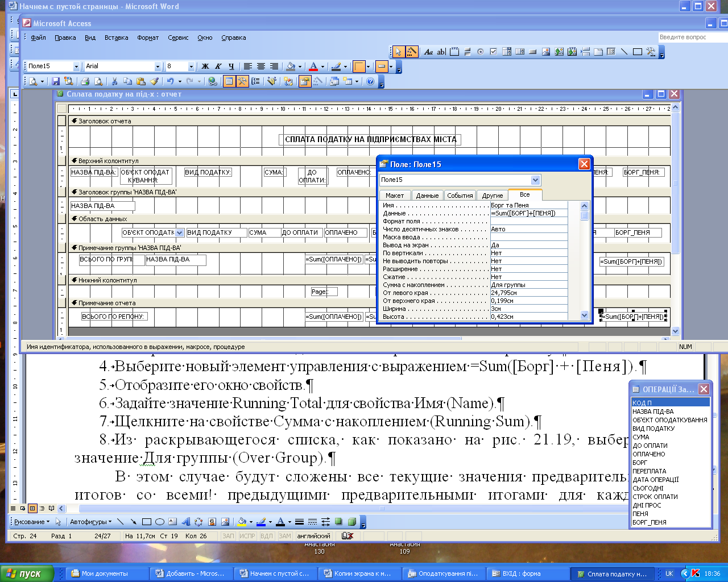
Task: Select the Text Box (ab|) toolbox tool
Action: (x=441, y=52)
